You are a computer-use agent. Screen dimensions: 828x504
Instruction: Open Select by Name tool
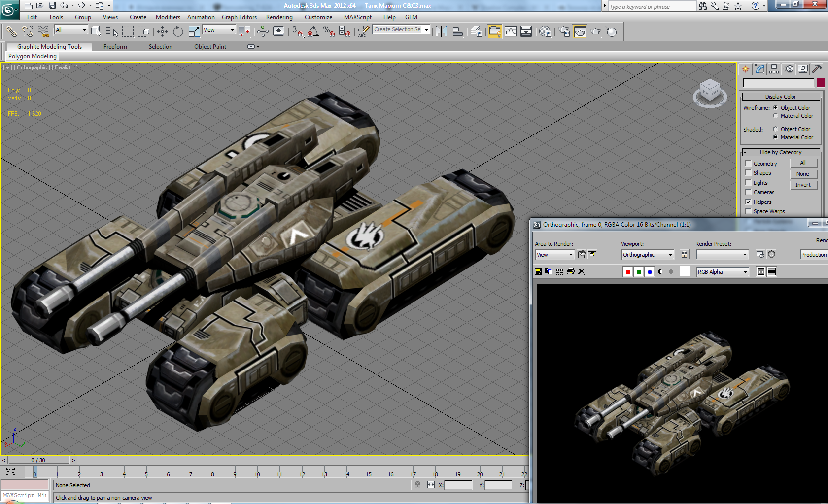[112, 32]
